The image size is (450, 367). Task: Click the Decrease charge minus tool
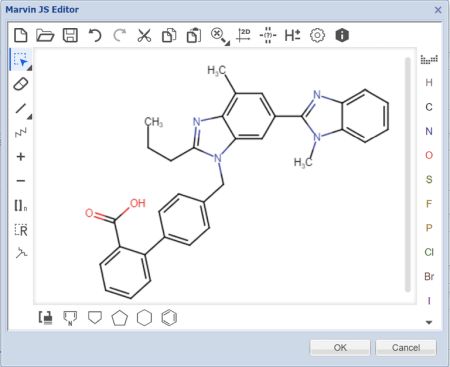[21, 181]
